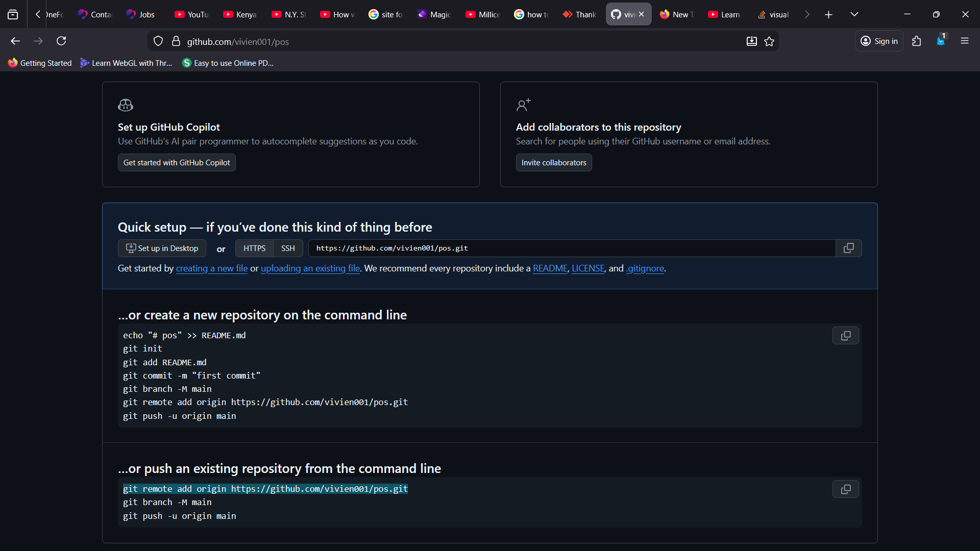Expand the list all tabs dropdown arrow
Viewport: 980px width, 551px height.
coord(854,14)
